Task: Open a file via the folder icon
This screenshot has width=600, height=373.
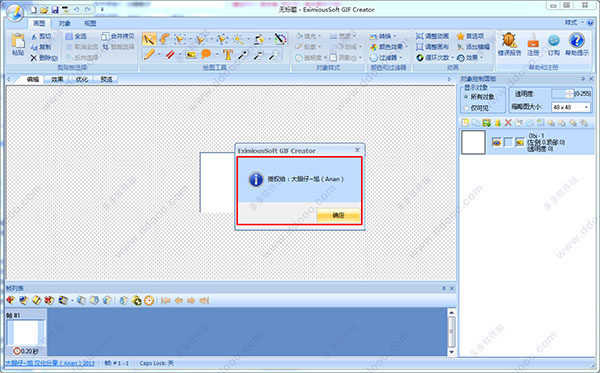Action: [44, 10]
